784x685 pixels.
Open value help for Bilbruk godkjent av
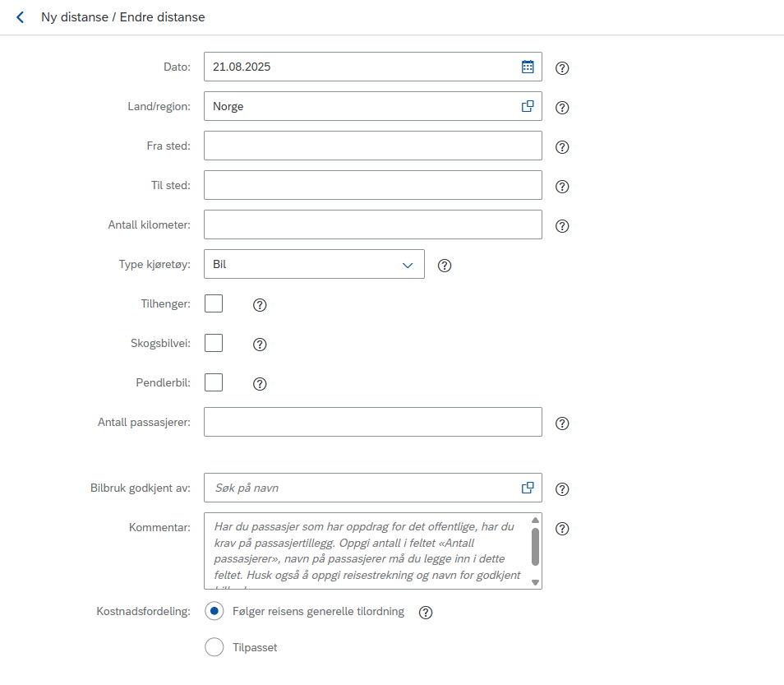[528, 488]
